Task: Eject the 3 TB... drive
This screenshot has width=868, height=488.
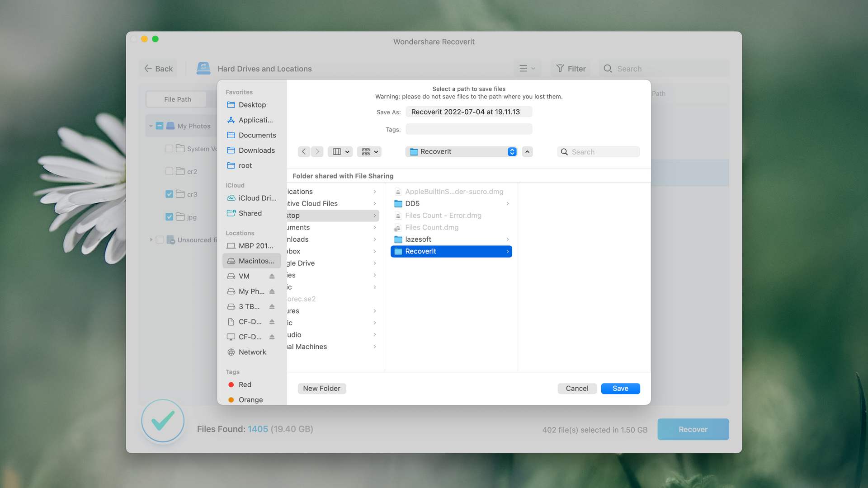Action: tap(272, 306)
